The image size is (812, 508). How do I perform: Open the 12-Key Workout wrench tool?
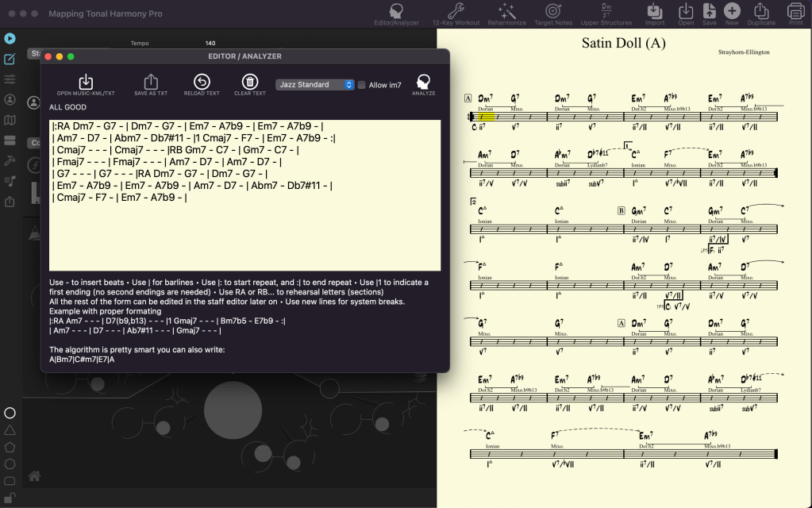456,11
